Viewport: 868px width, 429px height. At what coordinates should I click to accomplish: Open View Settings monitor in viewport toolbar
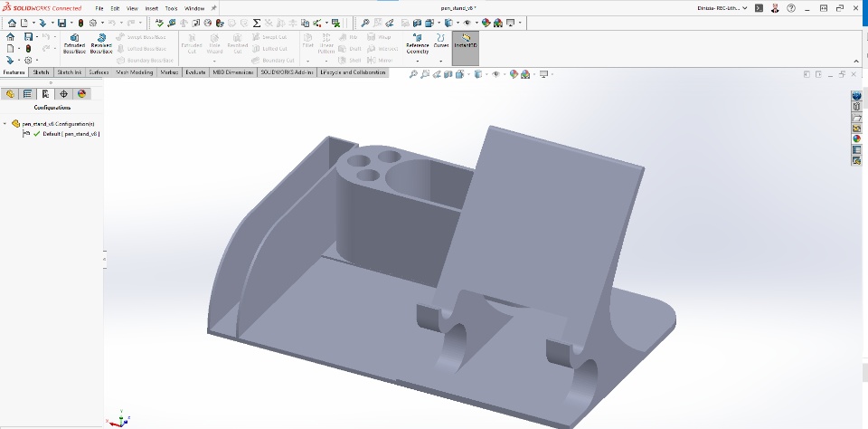[543, 74]
